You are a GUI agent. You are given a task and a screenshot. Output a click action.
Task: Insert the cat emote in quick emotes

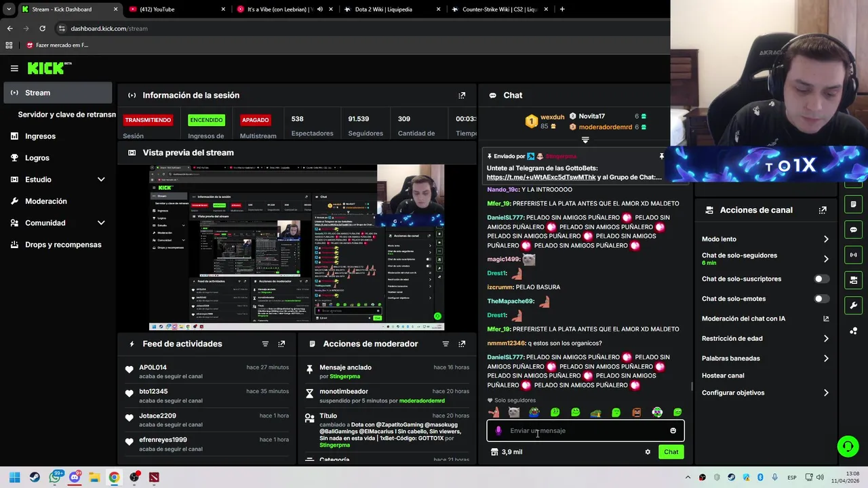click(514, 412)
